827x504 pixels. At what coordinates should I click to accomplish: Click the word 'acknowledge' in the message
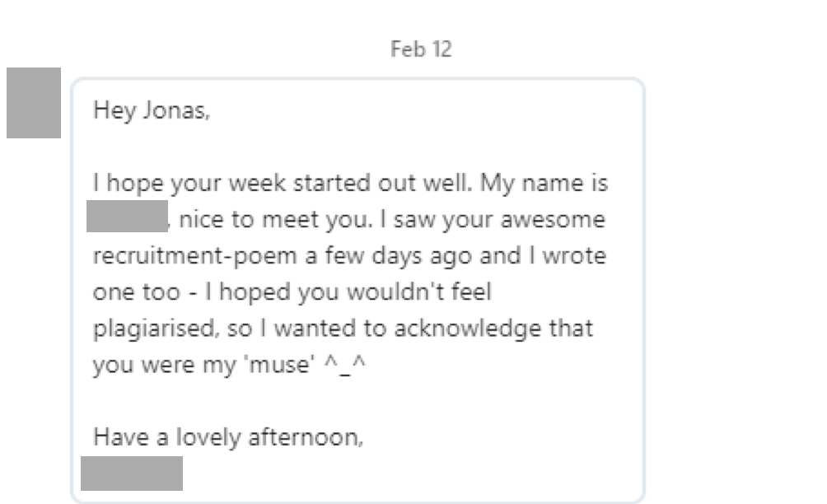click(x=467, y=329)
